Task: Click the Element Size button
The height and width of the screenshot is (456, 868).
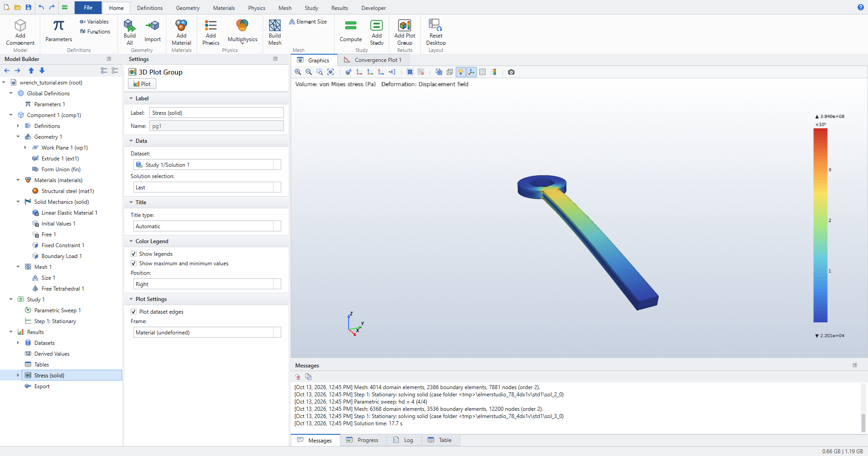Action: click(308, 22)
